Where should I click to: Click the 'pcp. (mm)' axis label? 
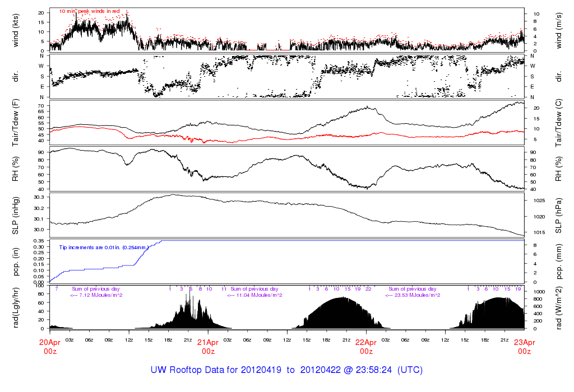click(x=559, y=262)
